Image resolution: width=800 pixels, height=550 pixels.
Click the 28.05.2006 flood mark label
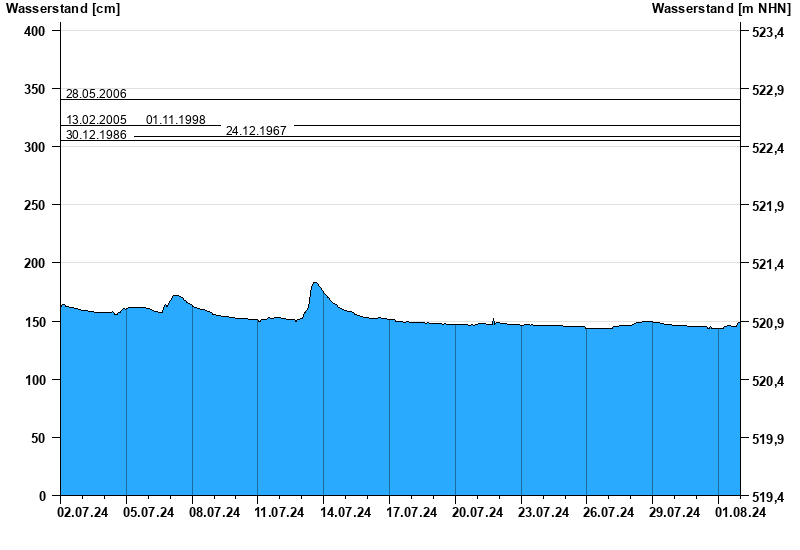96,94
